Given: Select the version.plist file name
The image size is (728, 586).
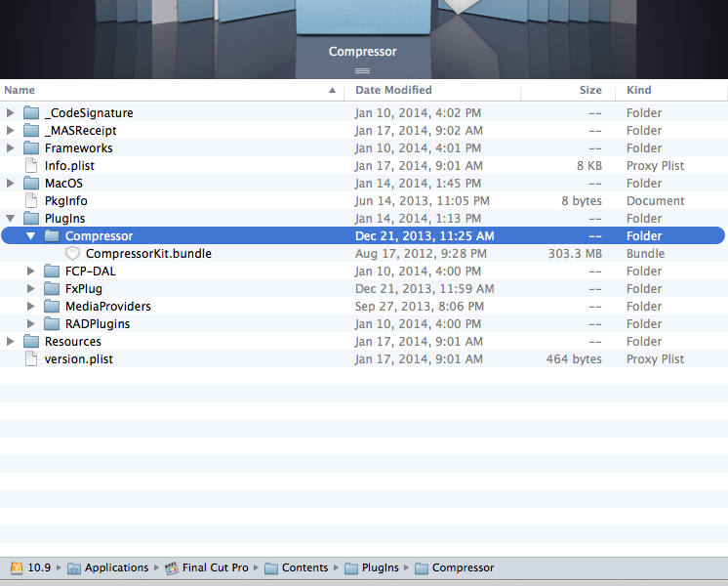Looking at the screenshot, I should pyautogui.click(x=79, y=359).
